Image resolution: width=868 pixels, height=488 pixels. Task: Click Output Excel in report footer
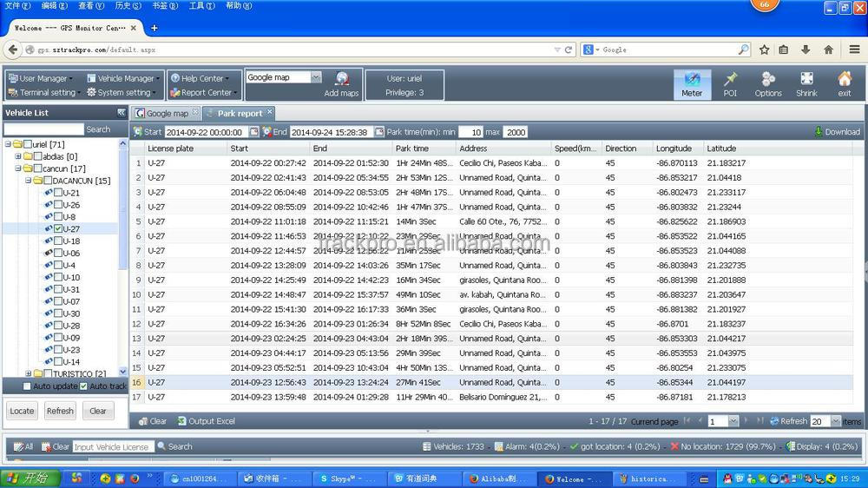coord(207,421)
